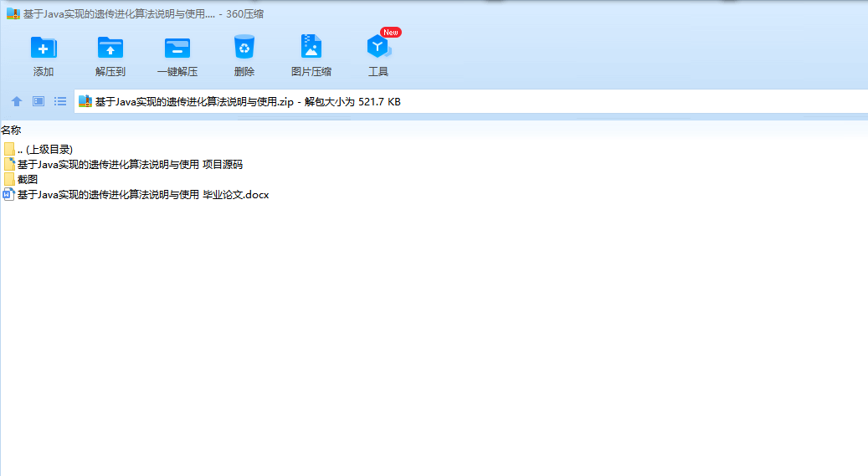
Task: Select the 毕业论文.docx file
Action: tap(136, 194)
